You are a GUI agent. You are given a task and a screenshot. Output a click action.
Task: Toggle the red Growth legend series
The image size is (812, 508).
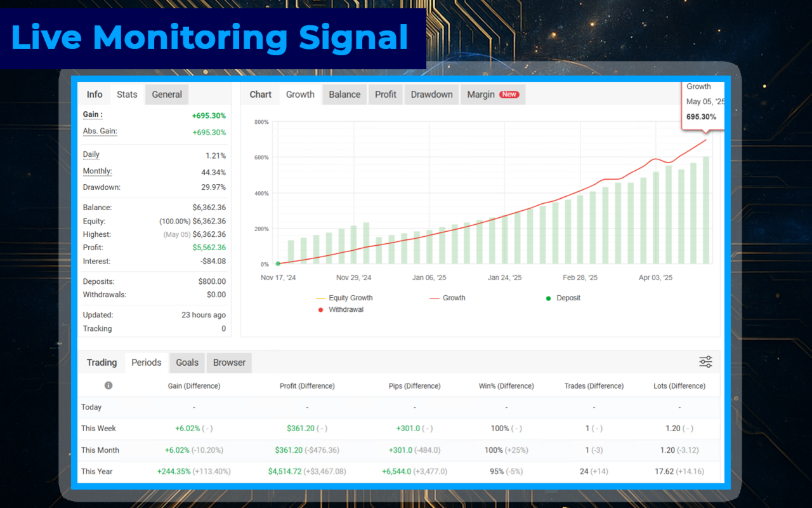coord(447,298)
